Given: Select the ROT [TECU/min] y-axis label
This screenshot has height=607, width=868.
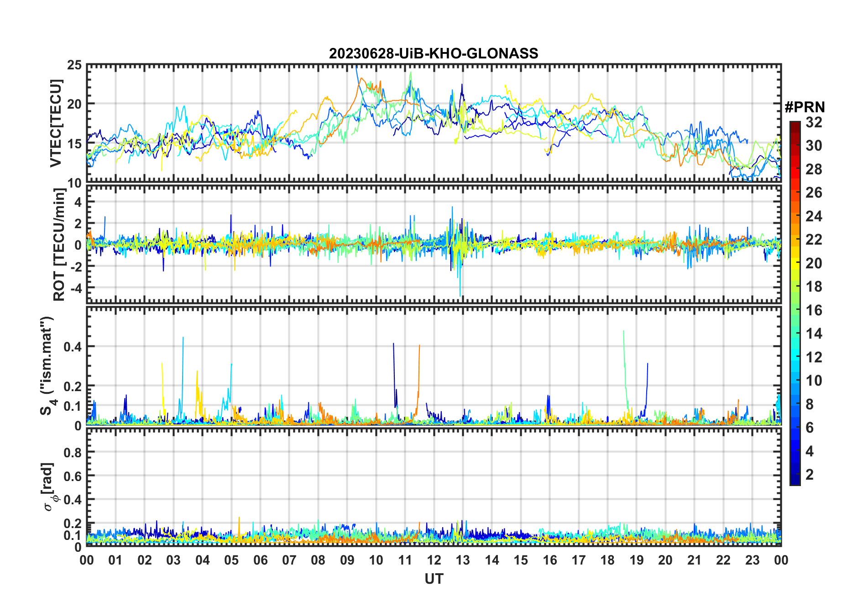Looking at the screenshot, I should (x=59, y=244).
